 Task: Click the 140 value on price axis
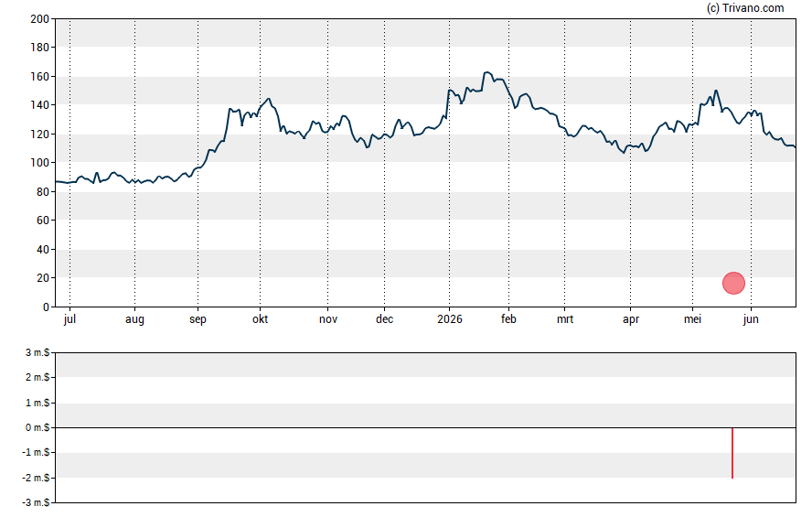pyautogui.click(x=40, y=105)
